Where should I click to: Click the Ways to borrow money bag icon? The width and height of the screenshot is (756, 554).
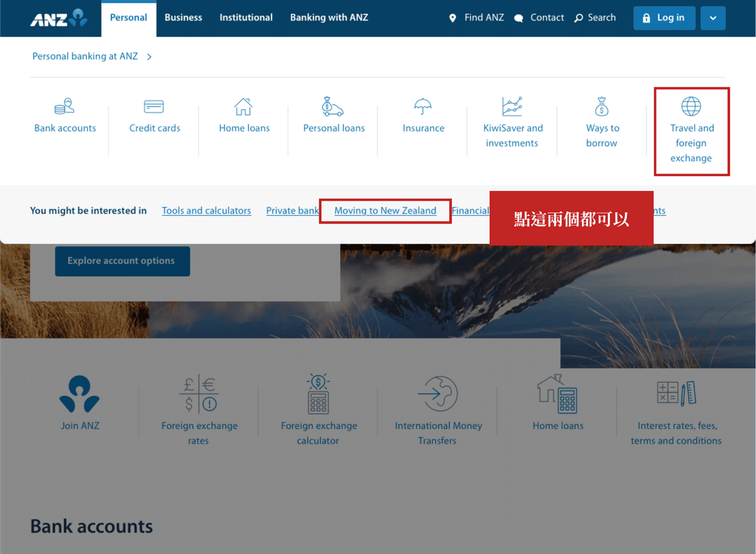pyautogui.click(x=602, y=106)
